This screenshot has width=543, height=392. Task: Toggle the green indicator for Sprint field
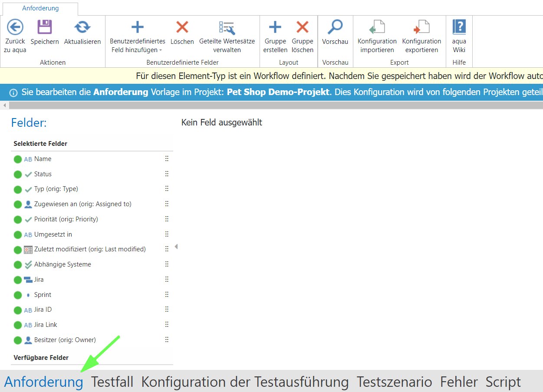point(18,295)
